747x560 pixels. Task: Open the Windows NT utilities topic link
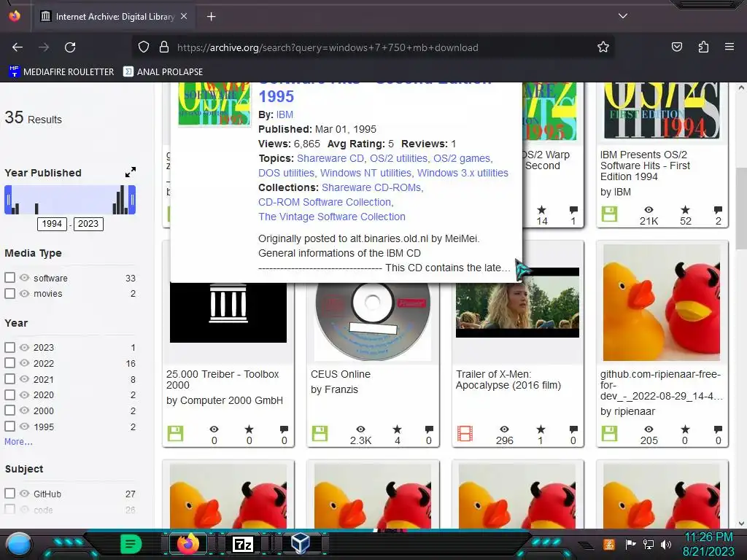click(x=365, y=173)
